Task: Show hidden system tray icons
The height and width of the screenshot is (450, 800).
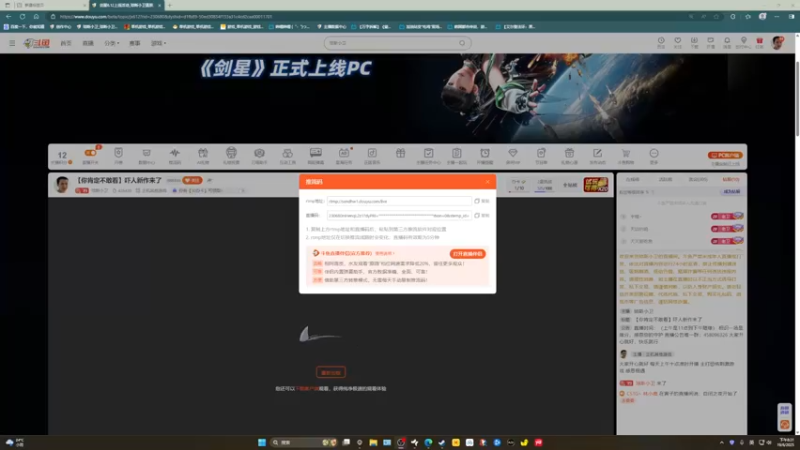Action: pyautogui.click(x=721, y=442)
